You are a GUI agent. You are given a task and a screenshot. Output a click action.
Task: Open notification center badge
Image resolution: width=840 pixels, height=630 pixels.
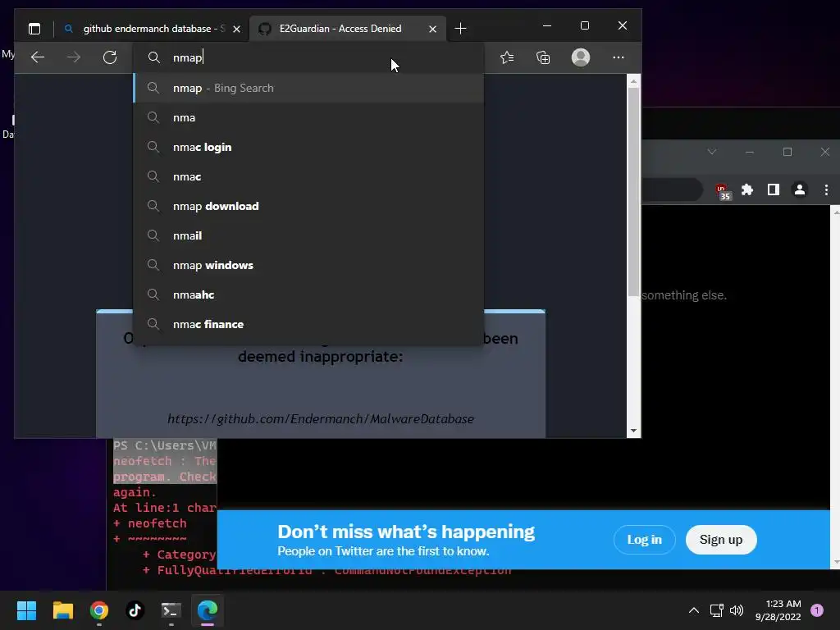817,610
